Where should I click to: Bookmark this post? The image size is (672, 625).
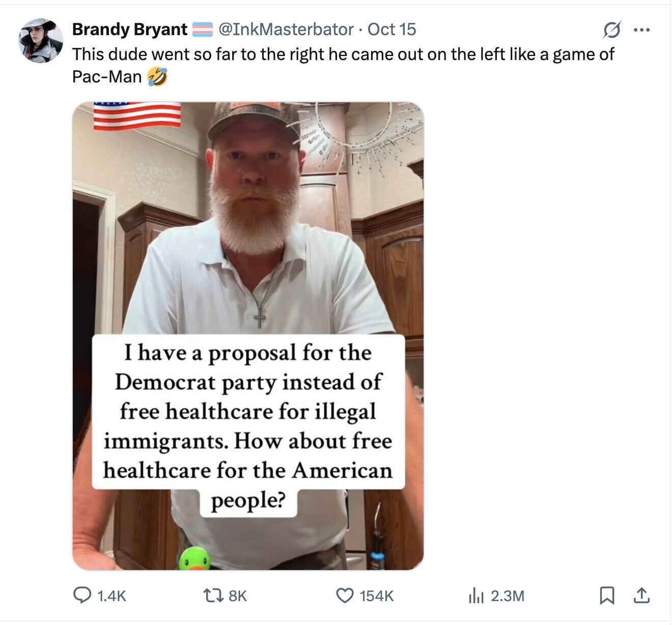[606, 595]
